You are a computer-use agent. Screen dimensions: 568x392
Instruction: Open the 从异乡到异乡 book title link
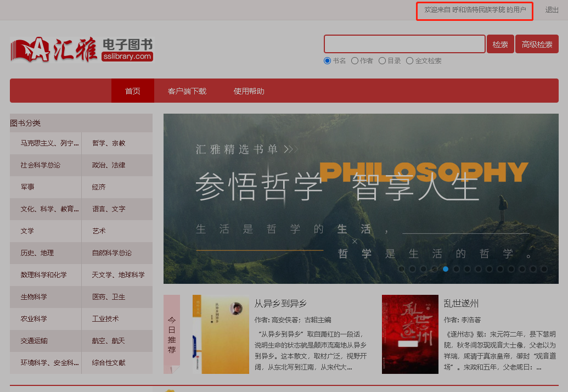coord(280,304)
